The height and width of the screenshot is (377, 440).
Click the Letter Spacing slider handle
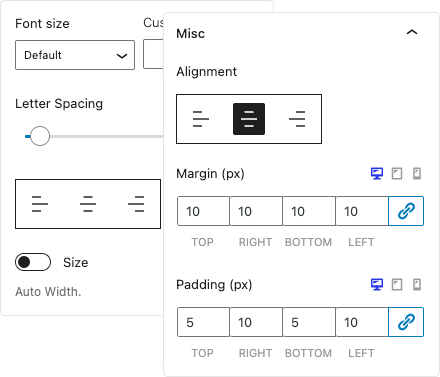tap(40, 136)
